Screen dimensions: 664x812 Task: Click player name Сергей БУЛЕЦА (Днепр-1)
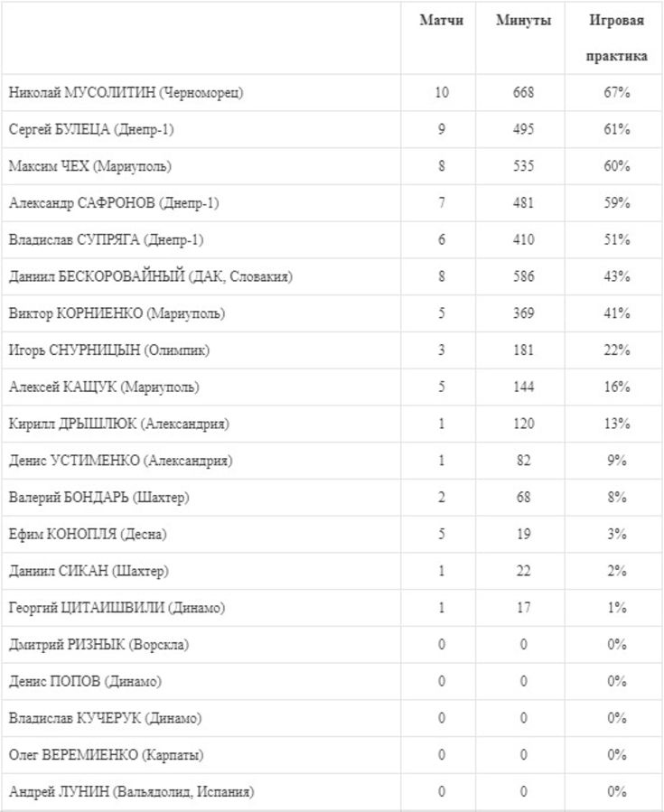point(91,130)
